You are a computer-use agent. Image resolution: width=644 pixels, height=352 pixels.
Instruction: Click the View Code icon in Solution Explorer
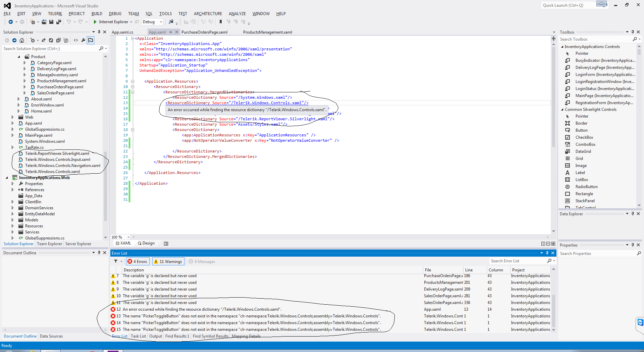click(76, 40)
